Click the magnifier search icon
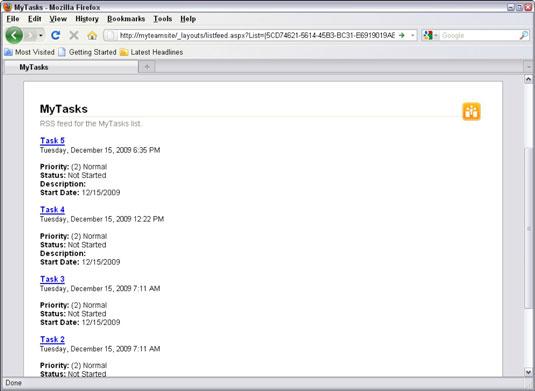 pos(524,35)
